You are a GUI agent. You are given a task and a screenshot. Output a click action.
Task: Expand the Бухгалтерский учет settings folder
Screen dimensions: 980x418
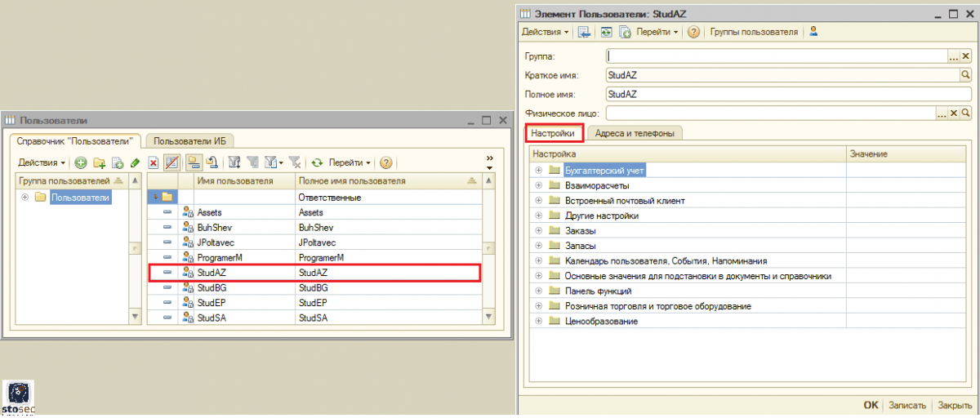point(538,170)
